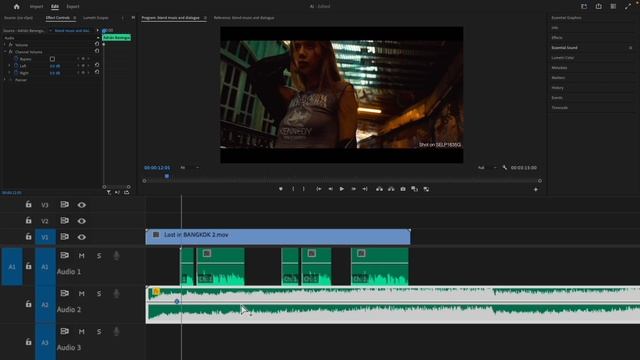Mute the Audio 1 track
Image resolution: width=640 pixels, height=360 pixels.
[x=82, y=256]
